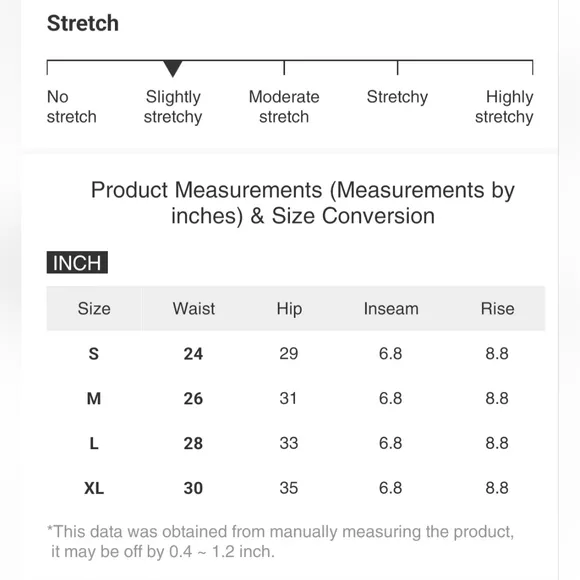This screenshot has height=580, width=580.
Task: Click the Size column header
Action: [x=94, y=308]
